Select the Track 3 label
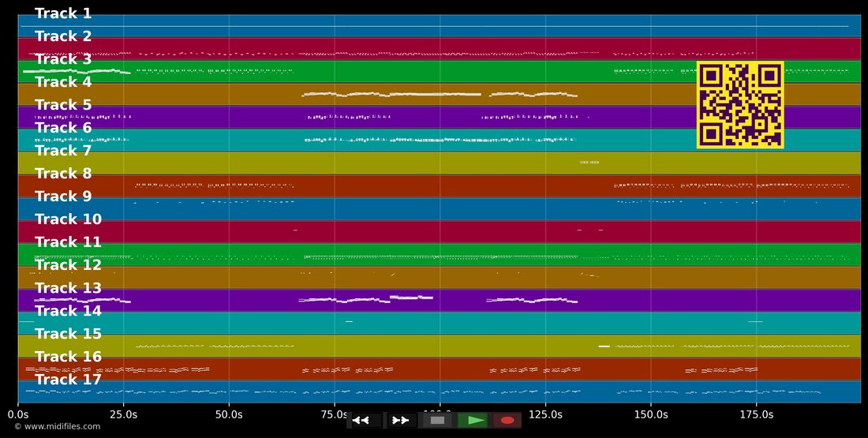Viewport: 868px width, 438px height. coord(63,59)
